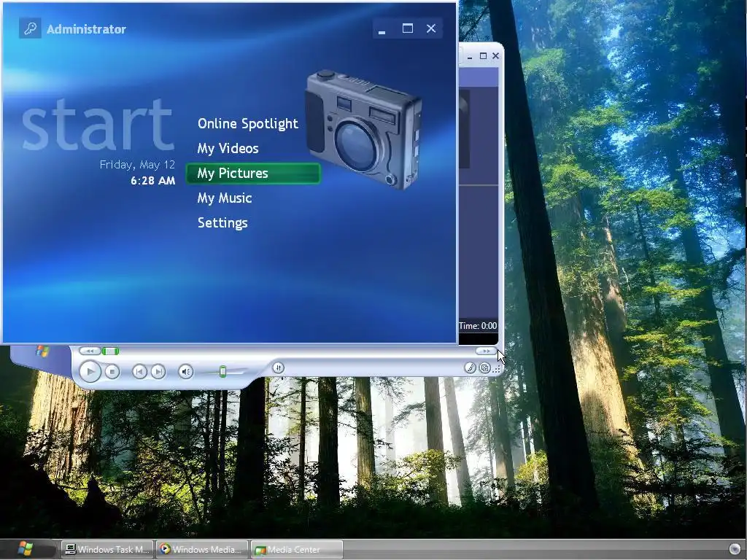This screenshot has height=560, width=747.
Task: Click the Time: 0:00 status in Media Player
Action: [x=478, y=326]
